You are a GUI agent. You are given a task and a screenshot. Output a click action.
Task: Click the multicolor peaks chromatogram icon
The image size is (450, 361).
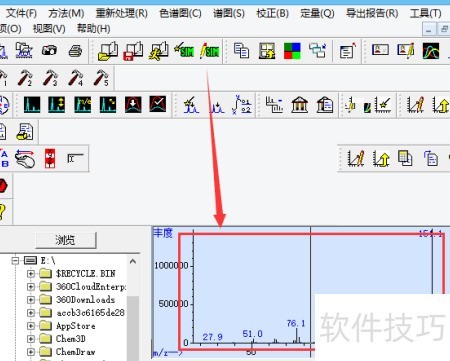[431, 51]
